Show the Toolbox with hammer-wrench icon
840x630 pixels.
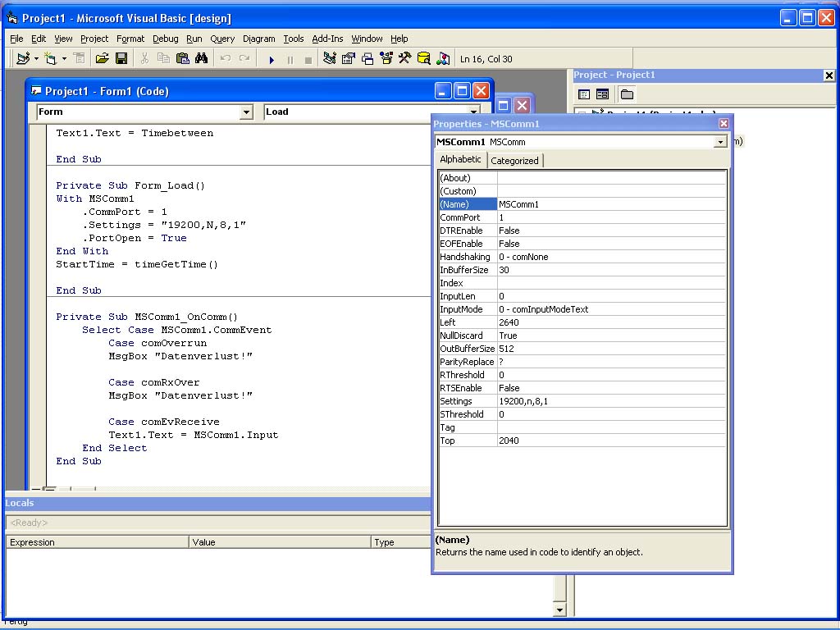click(x=405, y=58)
